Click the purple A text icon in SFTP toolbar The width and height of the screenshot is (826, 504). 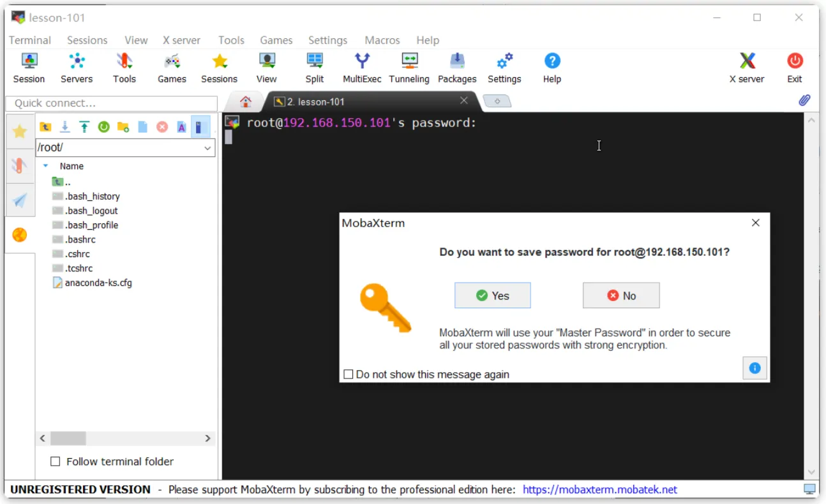181,127
